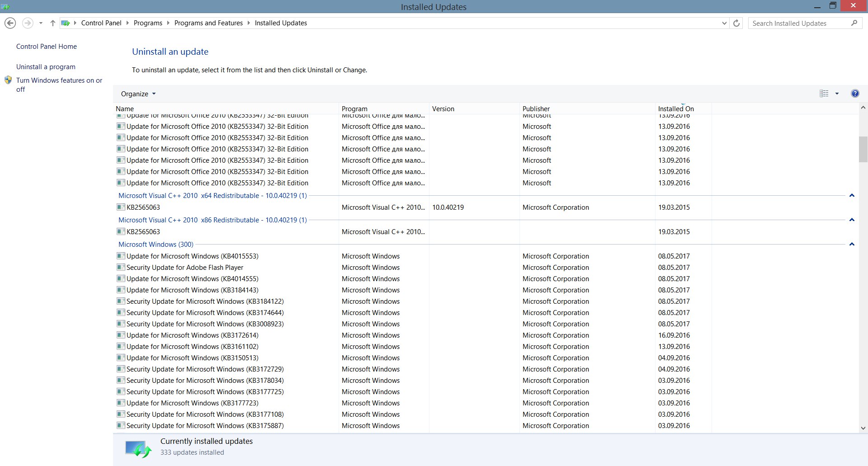Click the Forward navigation arrow
Image resolution: width=868 pixels, height=466 pixels.
coord(28,23)
